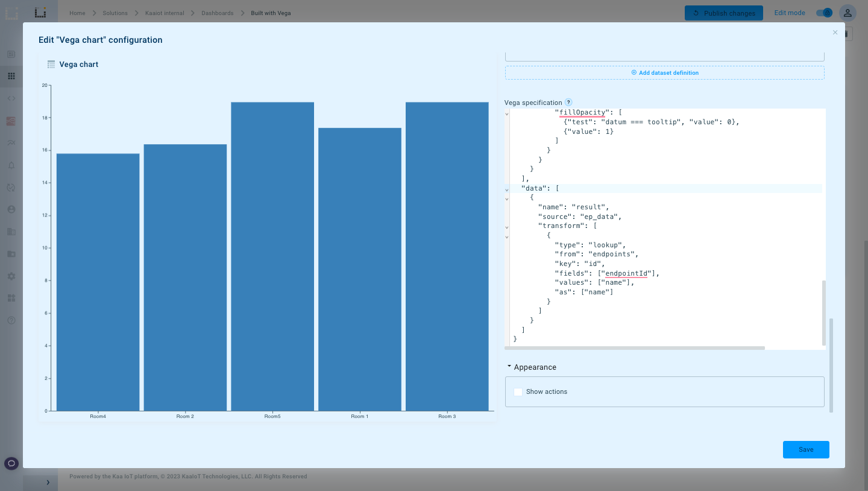
Task: Click the Edit mode label
Action: pyautogui.click(x=790, y=13)
